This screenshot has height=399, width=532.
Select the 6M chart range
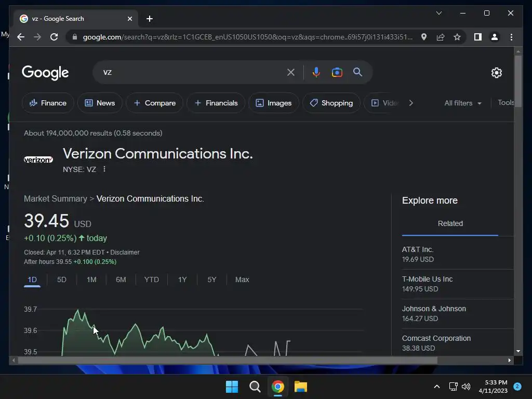point(121,280)
